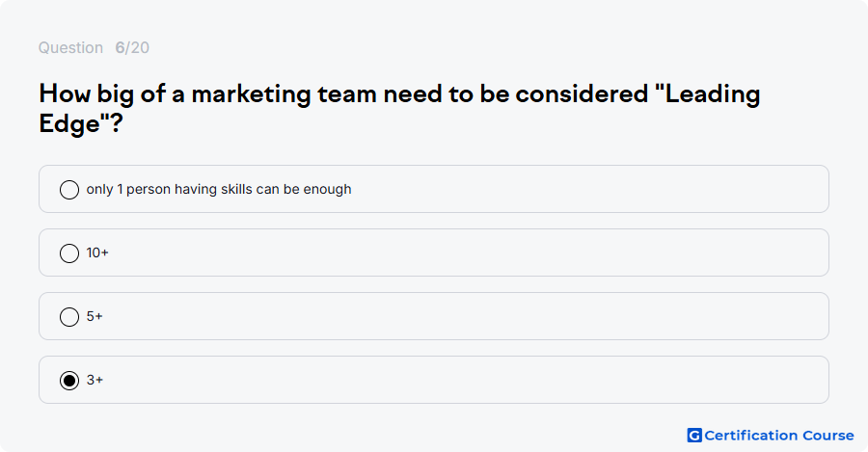Select the '10+' radio button
The height and width of the screenshot is (452, 868).
[69, 253]
